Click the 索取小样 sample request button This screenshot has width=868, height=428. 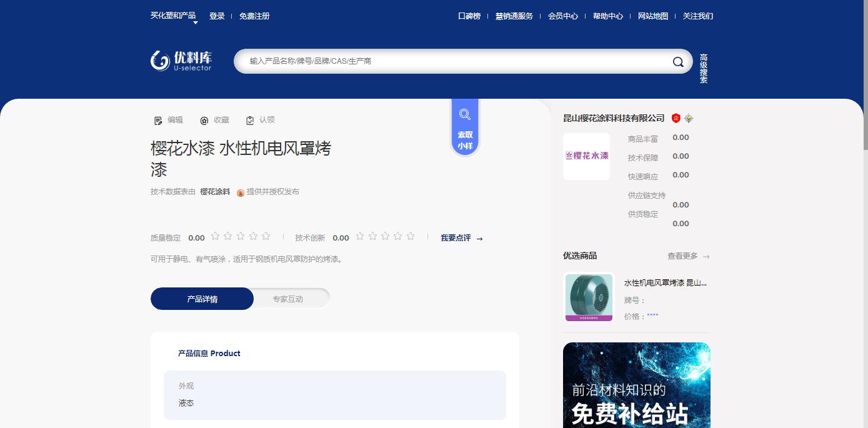pyautogui.click(x=465, y=128)
